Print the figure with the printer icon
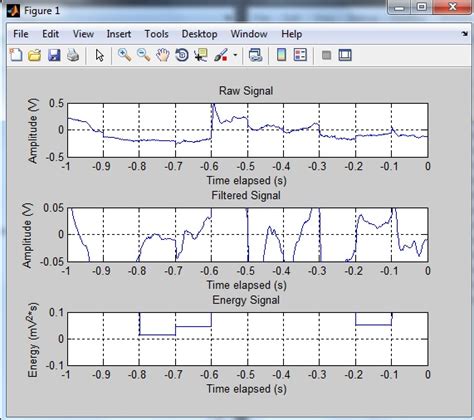 click(x=73, y=55)
